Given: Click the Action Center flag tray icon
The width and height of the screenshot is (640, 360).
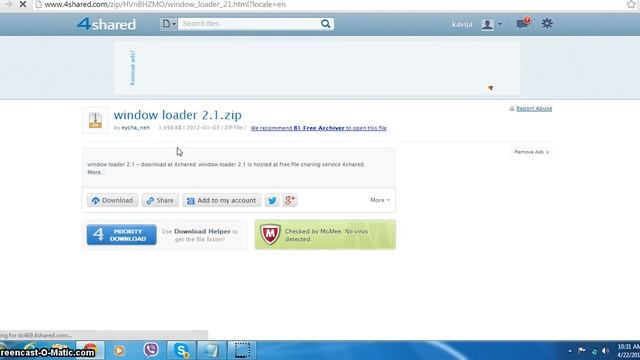Looking at the screenshot, I should [x=582, y=351].
